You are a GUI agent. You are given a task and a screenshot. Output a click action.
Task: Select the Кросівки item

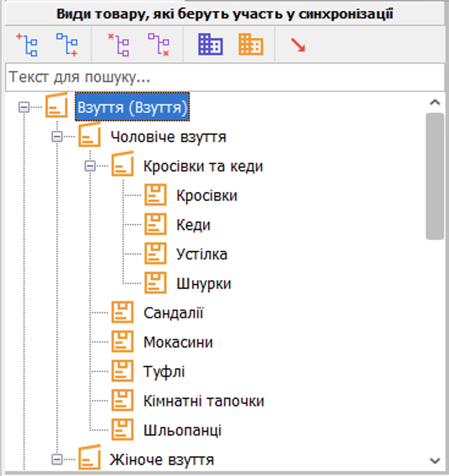207,196
